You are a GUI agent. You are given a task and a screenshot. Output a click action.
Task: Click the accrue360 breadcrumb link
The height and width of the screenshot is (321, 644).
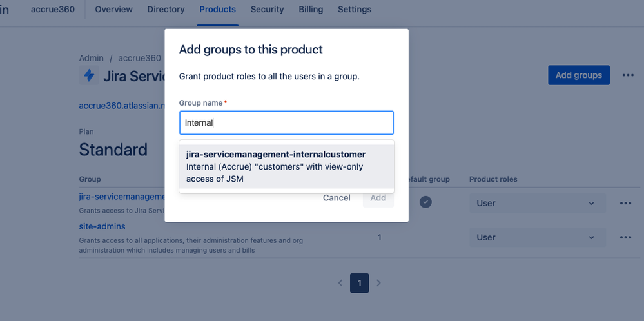(x=140, y=58)
